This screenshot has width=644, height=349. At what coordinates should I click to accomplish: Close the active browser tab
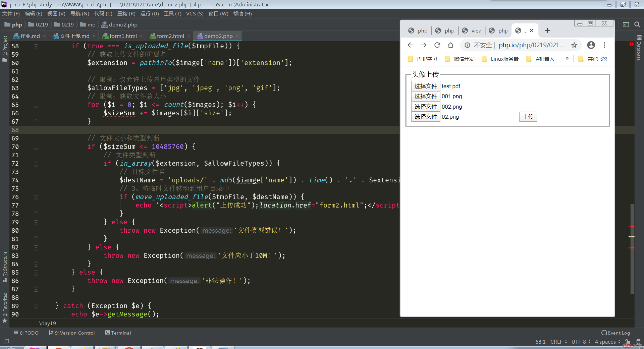pos(532,31)
